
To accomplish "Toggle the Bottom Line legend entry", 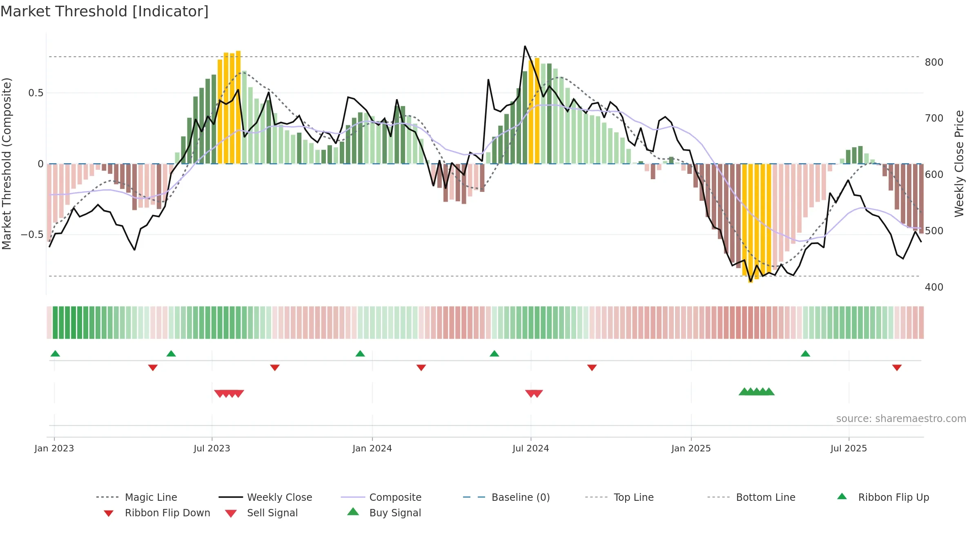I will tap(751, 497).
